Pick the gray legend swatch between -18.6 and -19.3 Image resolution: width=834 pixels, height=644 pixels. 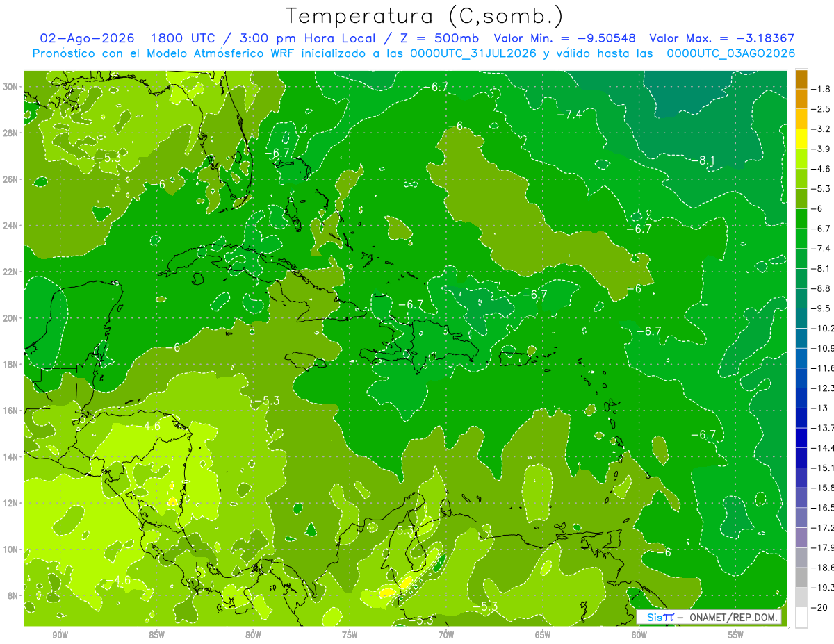click(801, 577)
